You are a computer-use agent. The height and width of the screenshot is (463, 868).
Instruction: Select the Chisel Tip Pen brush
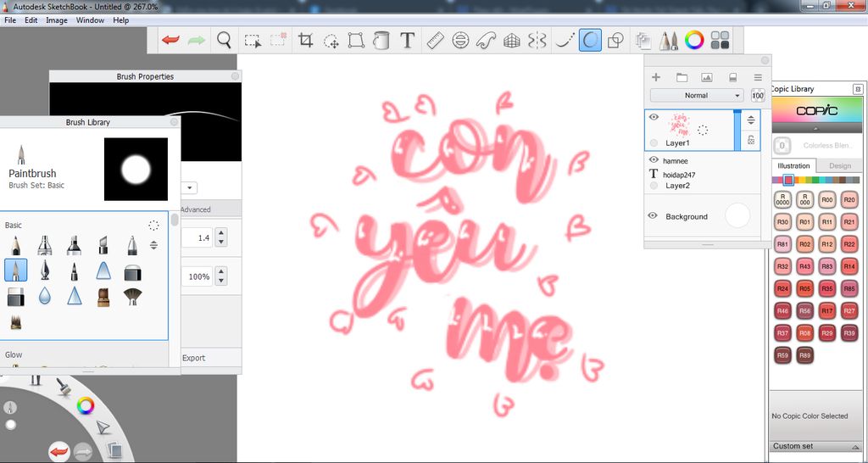point(103,245)
